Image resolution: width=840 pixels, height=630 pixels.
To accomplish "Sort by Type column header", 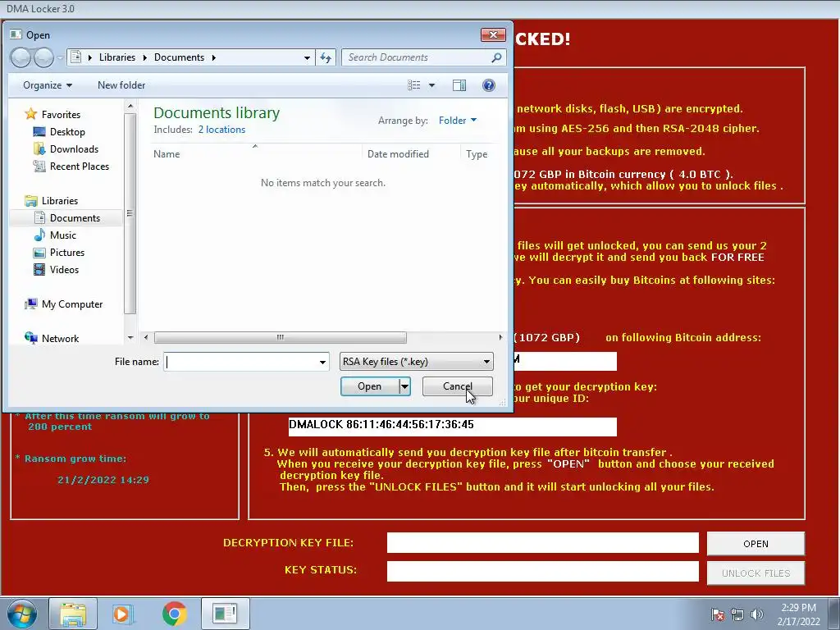I will [x=477, y=154].
